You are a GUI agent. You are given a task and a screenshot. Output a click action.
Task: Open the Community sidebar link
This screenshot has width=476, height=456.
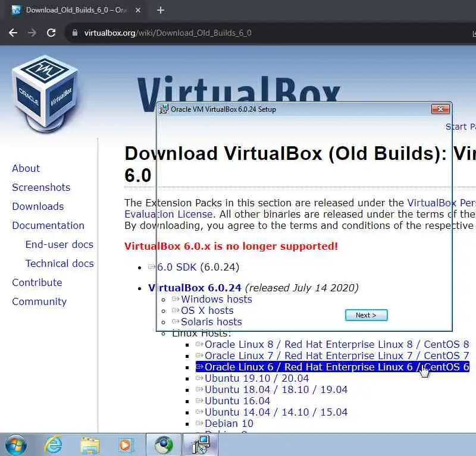click(x=39, y=301)
